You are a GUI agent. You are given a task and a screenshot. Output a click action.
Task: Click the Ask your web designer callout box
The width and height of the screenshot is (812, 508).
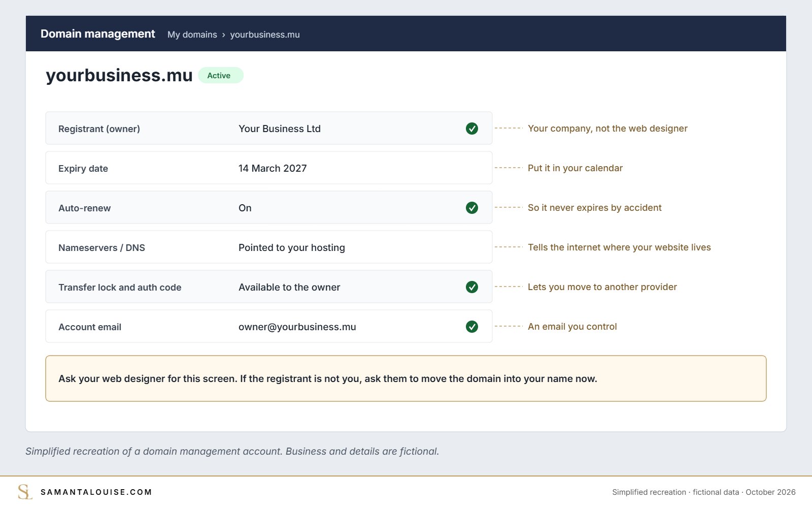[406, 378]
